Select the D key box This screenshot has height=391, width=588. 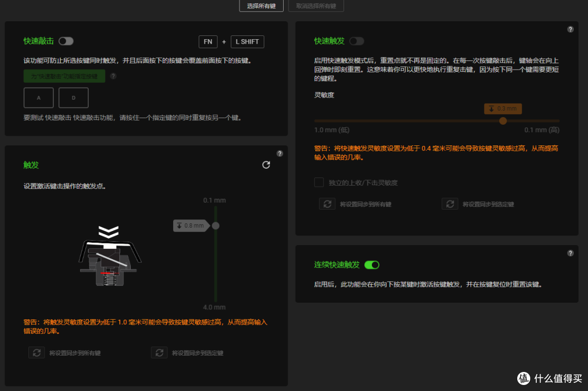pos(73,97)
